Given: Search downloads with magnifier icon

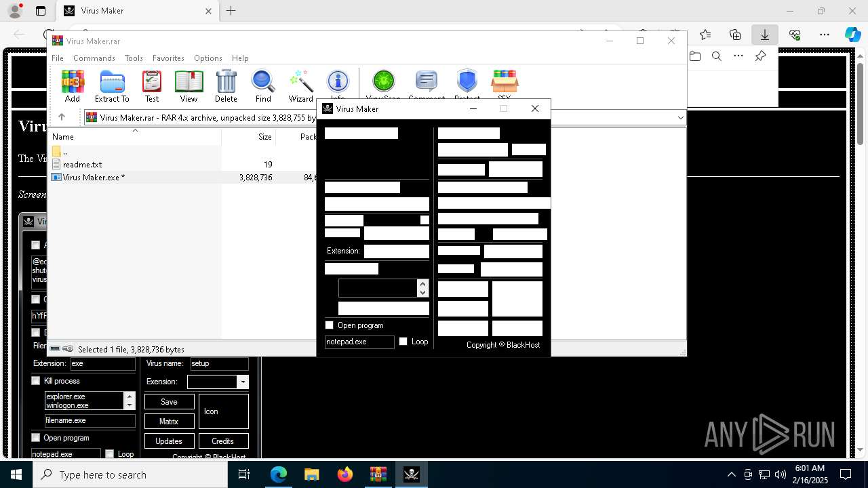Looking at the screenshot, I should pyautogui.click(x=717, y=56).
